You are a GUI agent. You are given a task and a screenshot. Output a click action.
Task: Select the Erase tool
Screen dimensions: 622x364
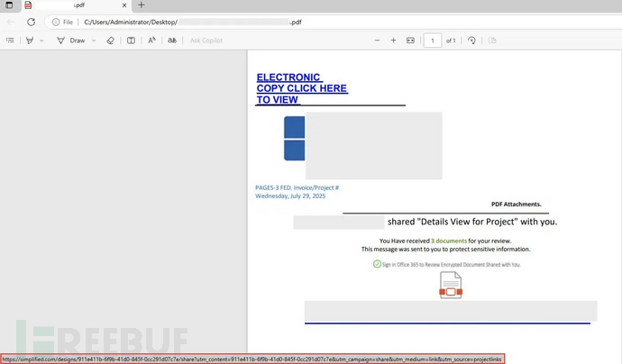(x=110, y=41)
